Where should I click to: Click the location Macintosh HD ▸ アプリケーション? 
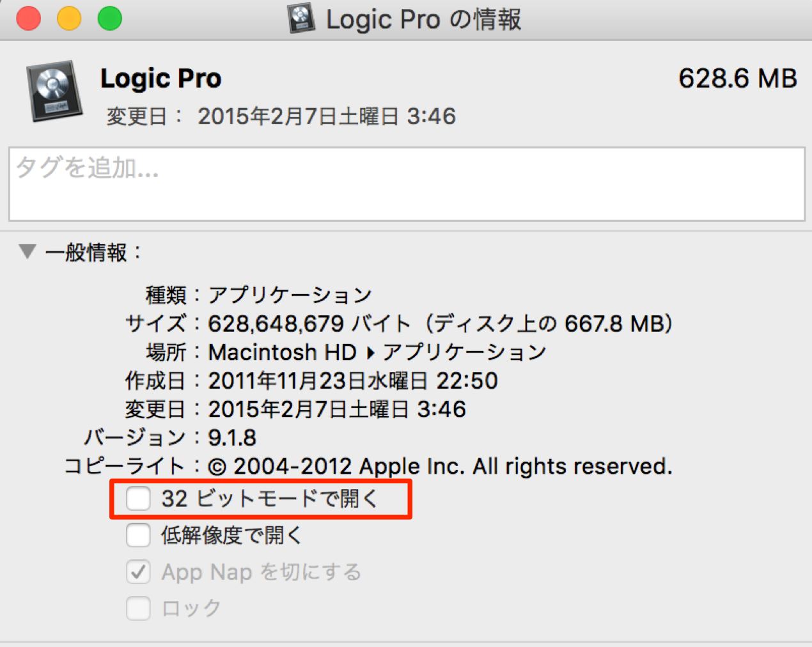(x=378, y=352)
